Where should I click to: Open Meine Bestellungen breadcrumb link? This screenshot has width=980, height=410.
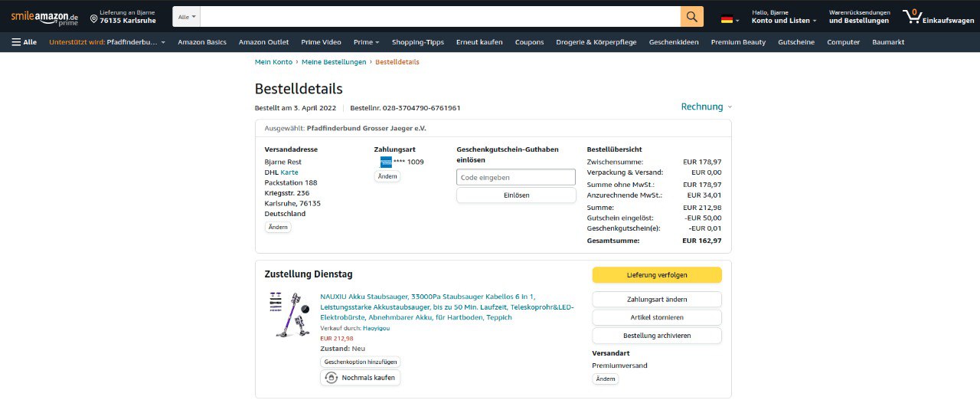[334, 61]
